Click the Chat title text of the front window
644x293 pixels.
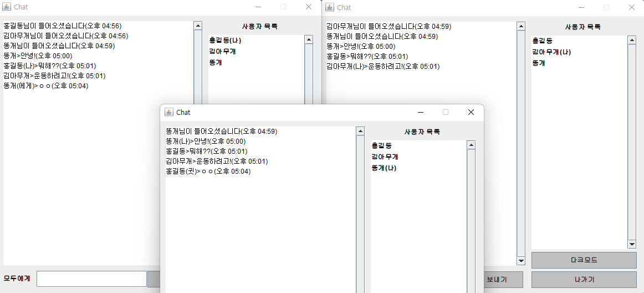(183, 112)
